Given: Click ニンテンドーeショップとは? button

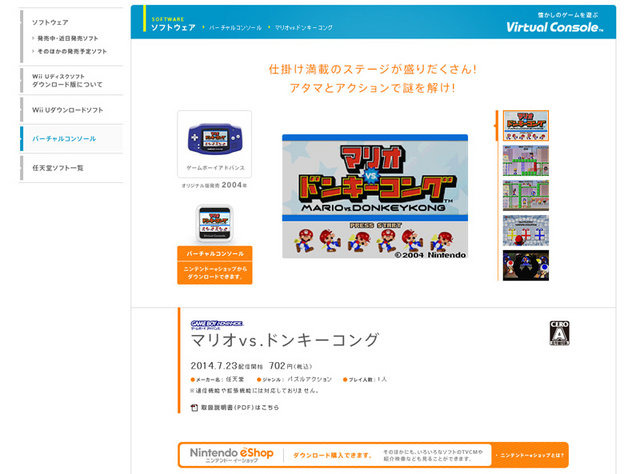Looking at the screenshot, I should click(x=530, y=455).
